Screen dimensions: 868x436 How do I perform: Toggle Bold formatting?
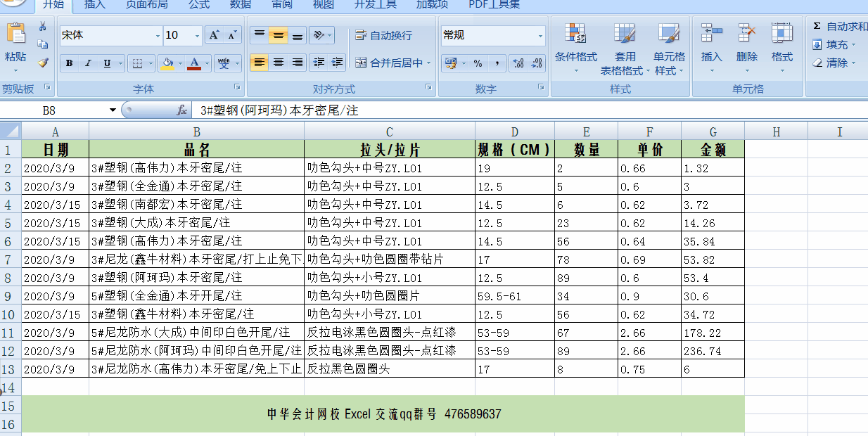click(68, 63)
